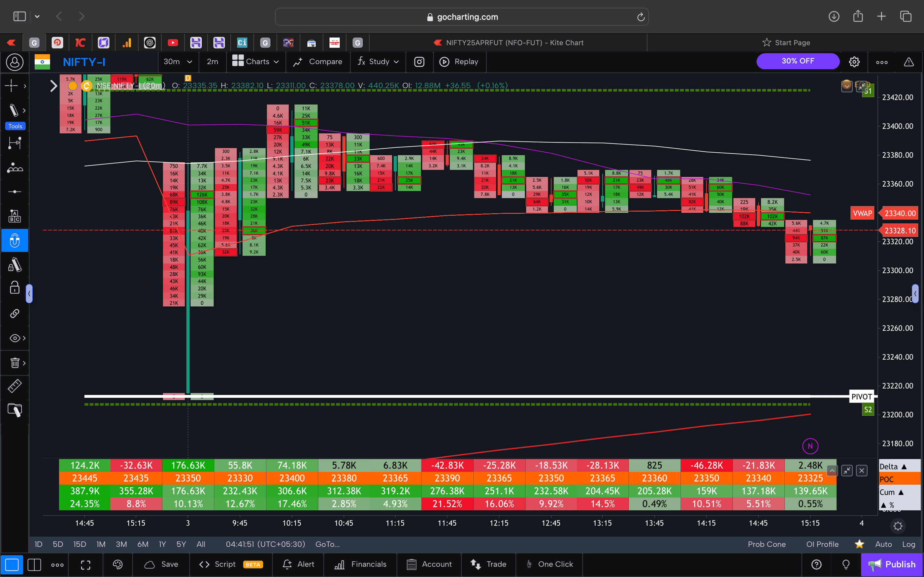Open the chart settings gear
The image size is (924, 577).
click(854, 61)
